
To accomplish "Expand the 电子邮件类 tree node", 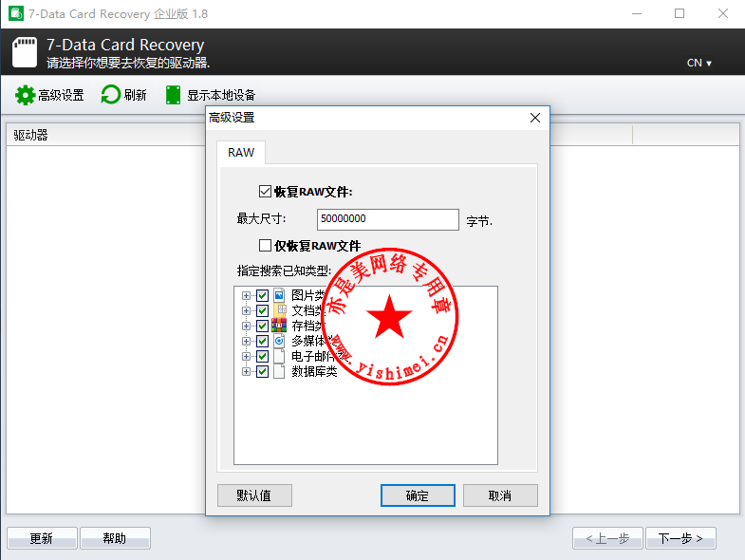I will [x=246, y=357].
